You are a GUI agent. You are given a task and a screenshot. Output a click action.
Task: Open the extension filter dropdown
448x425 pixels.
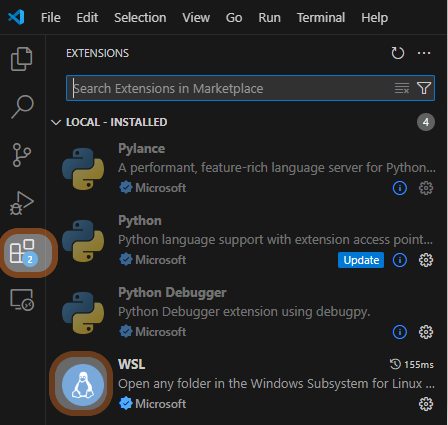click(424, 88)
